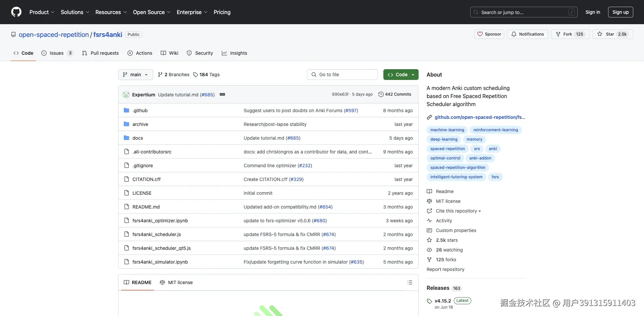Screen dimensions: 644x316
Task: Click the GitHub logo icon
Action: (x=16, y=12)
